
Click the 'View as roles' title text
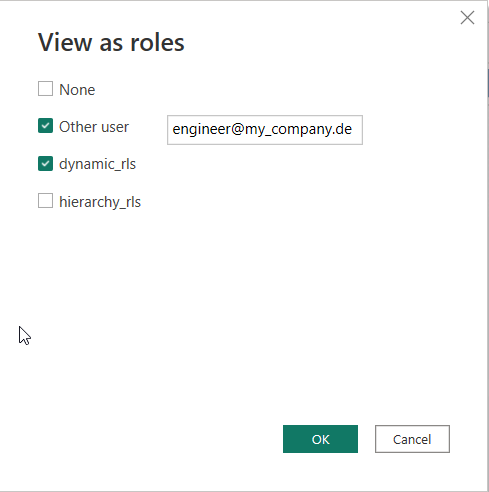(111, 43)
